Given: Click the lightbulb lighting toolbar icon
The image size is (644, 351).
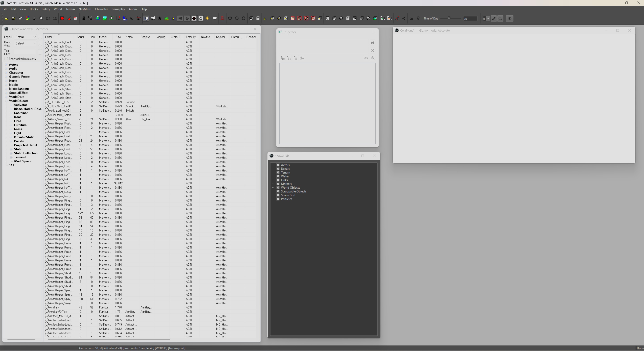Looking at the screenshot, I should (147, 18).
